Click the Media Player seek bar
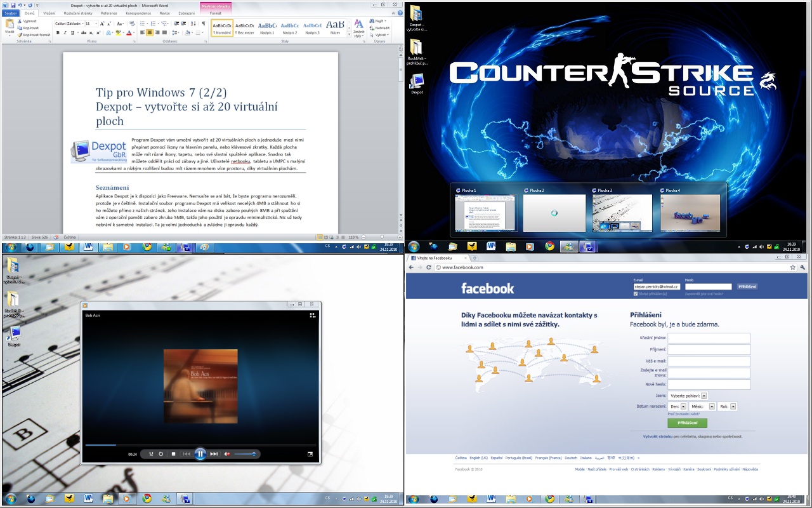 click(x=200, y=444)
